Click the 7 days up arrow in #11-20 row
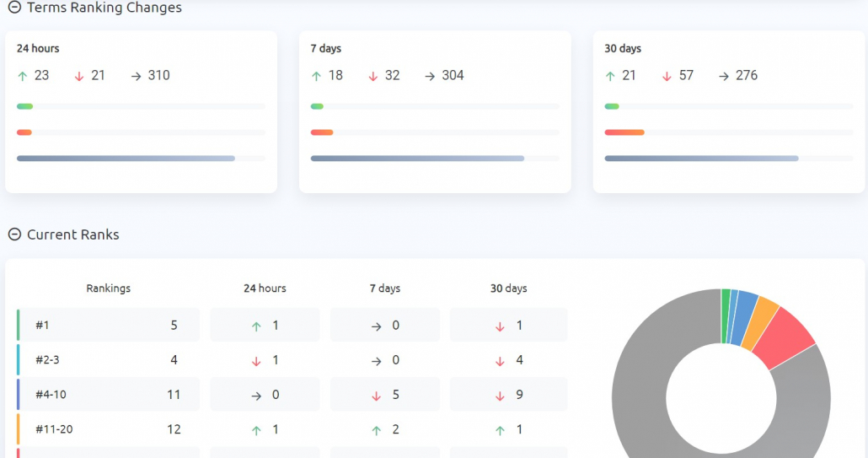 click(377, 430)
